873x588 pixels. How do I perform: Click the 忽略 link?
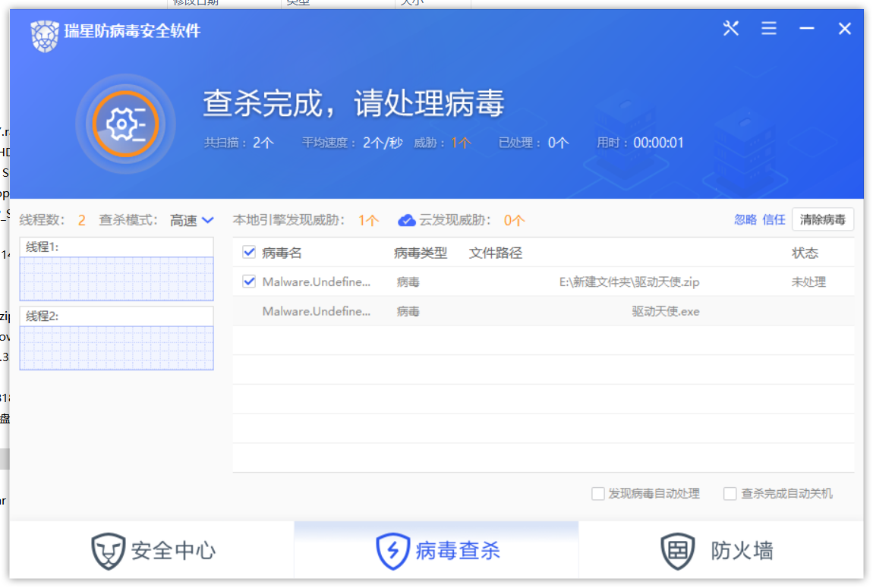point(745,220)
